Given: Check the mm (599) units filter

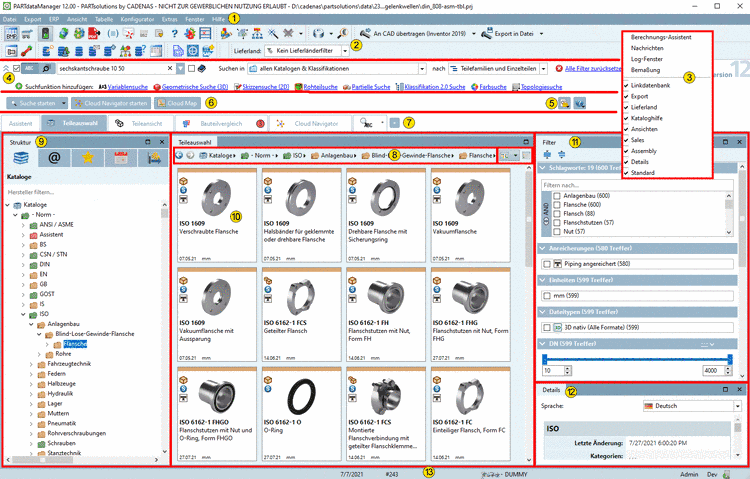Looking at the screenshot, I should 547,296.
